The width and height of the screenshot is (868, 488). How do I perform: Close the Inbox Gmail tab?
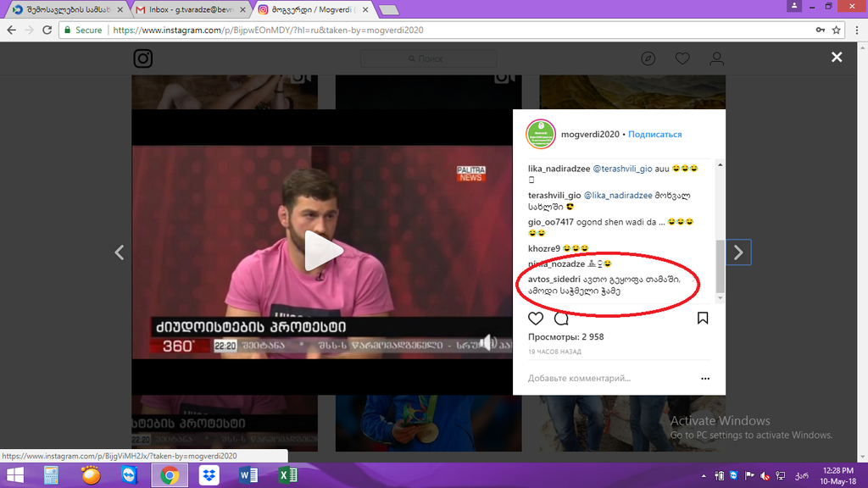pyautogui.click(x=242, y=9)
